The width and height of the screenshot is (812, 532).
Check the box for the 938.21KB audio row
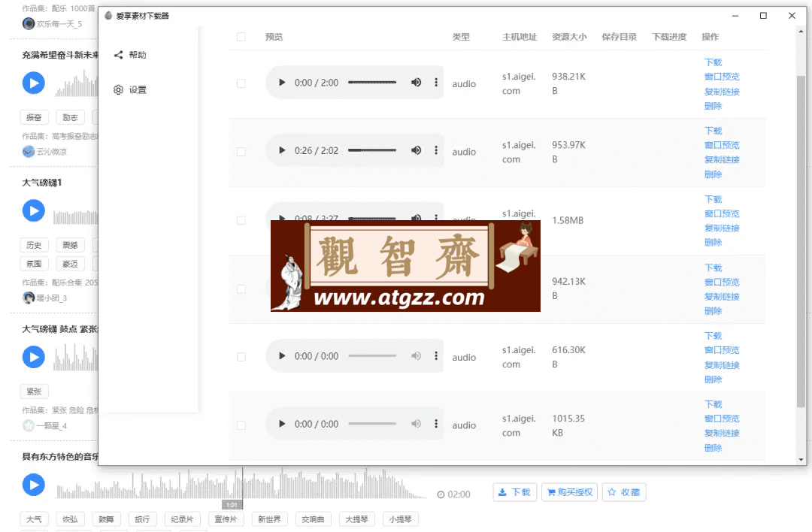click(241, 83)
